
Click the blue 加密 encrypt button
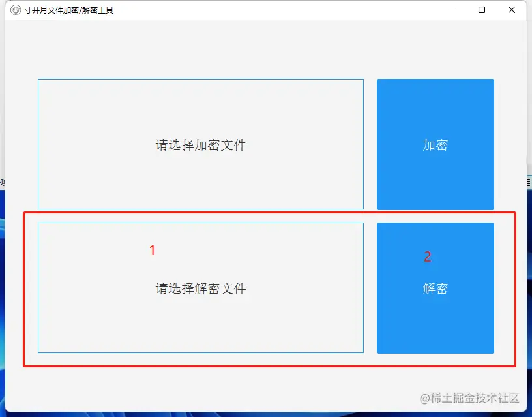(x=436, y=144)
